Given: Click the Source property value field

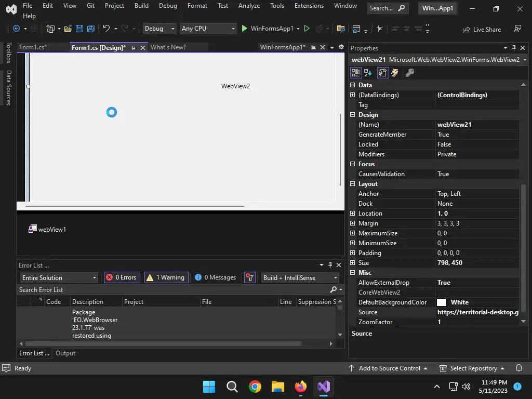Looking at the screenshot, I should 478,312.
